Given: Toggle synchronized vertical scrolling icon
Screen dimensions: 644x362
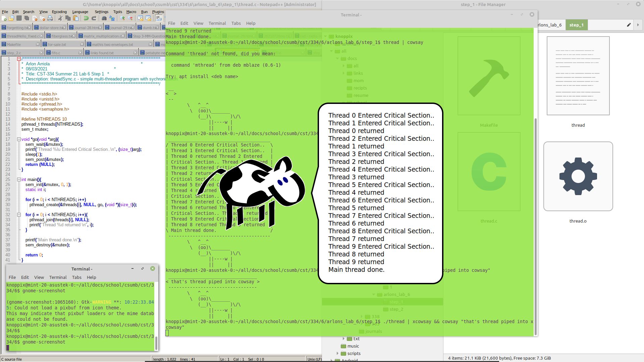Looking at the screenshot, I should coord(140,18).
